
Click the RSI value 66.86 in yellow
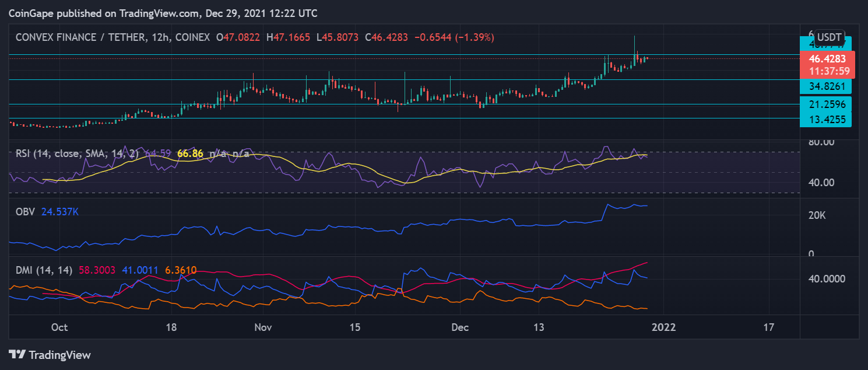click(189, 153)
